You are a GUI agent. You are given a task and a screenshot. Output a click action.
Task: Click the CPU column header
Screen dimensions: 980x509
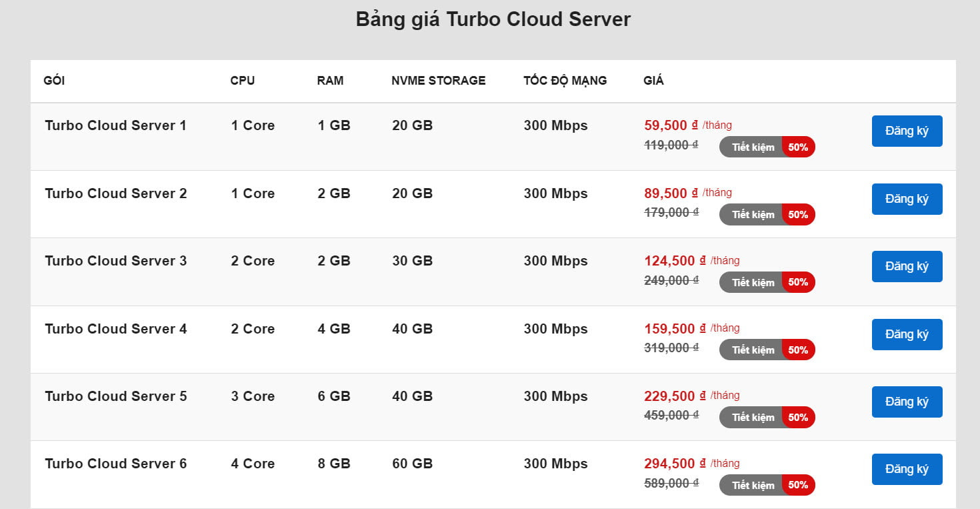(242, 80)
